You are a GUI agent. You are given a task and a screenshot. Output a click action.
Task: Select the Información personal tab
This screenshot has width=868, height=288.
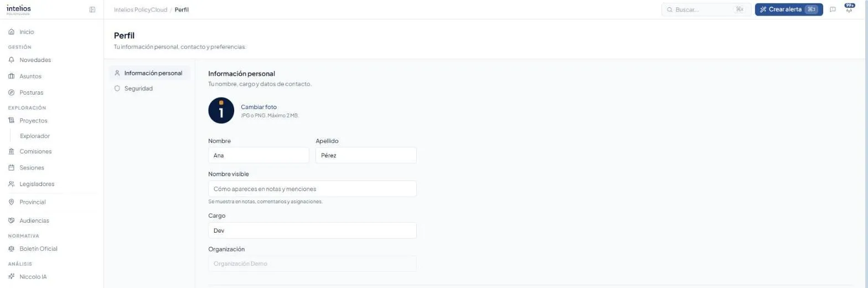coord(149,73)
